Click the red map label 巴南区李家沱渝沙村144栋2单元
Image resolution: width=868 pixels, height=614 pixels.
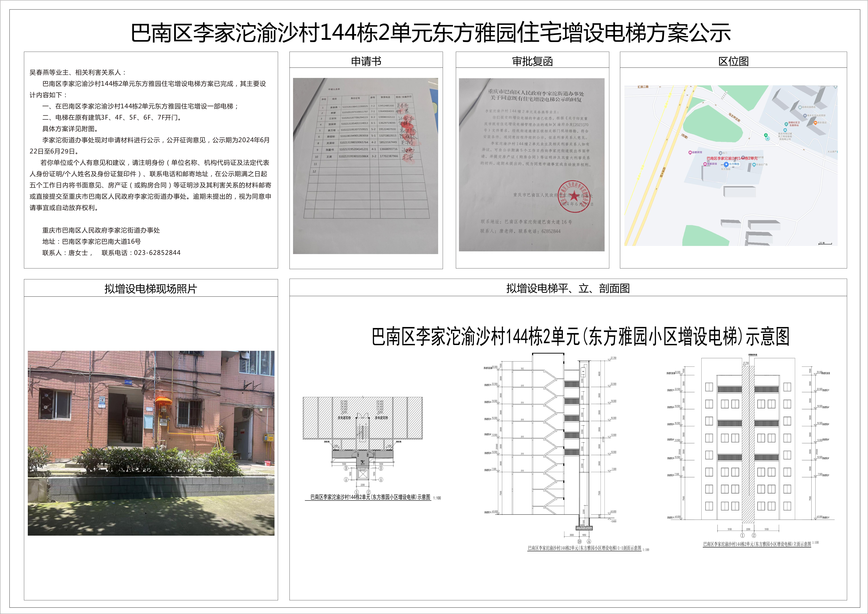[732, 158]
